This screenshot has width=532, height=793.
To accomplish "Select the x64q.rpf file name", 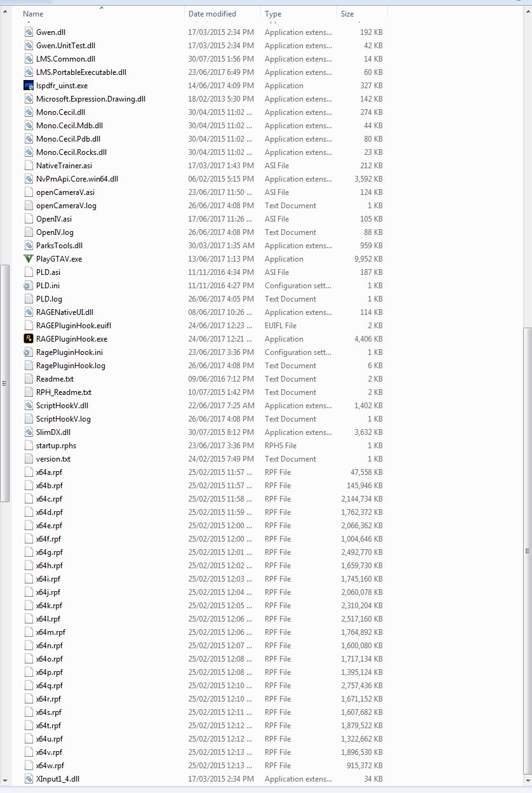I will tap(50, 685).
